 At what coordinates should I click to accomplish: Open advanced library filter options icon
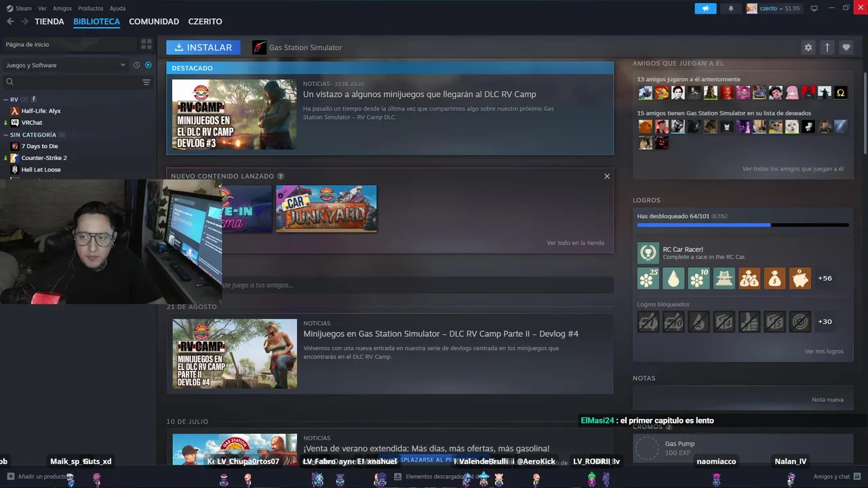click(x=146, y=82)
